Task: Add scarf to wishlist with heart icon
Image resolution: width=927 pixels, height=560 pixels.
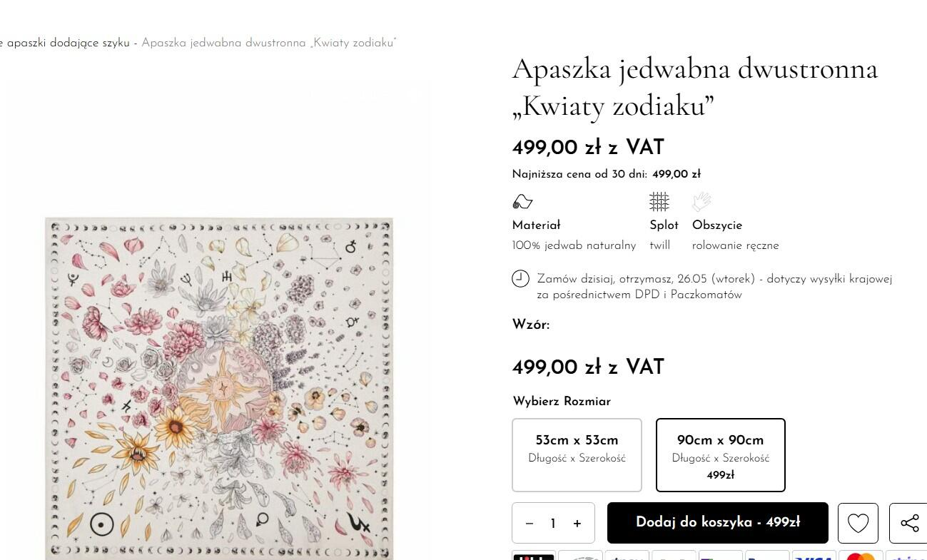Action: coord(858,523)
